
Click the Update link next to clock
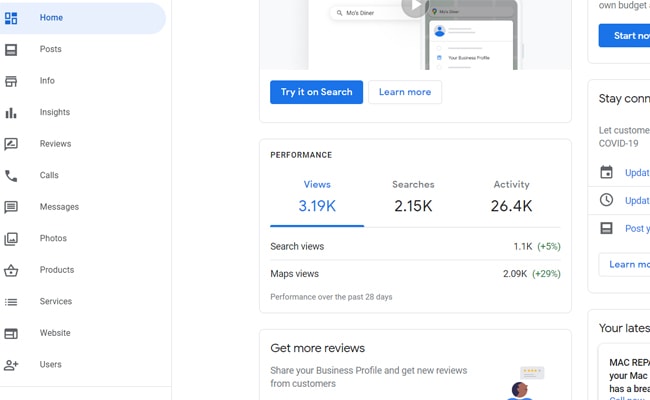tap(637, 200)
